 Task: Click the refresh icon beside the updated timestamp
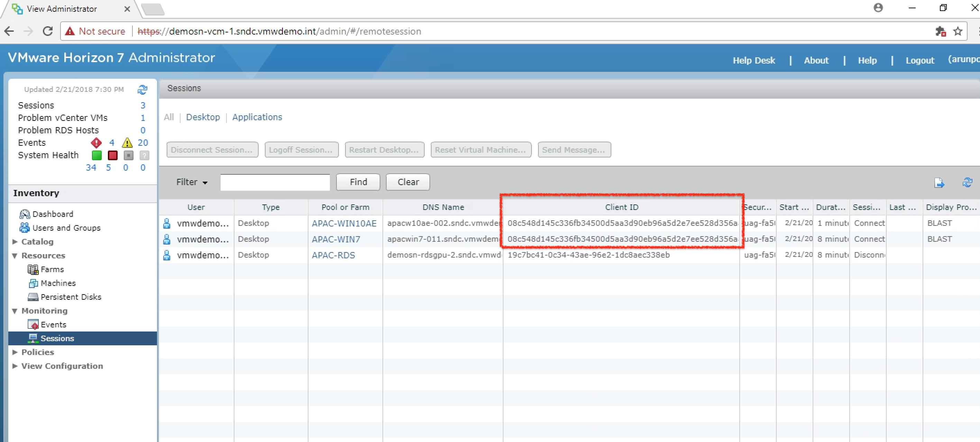tap(143, 90)
